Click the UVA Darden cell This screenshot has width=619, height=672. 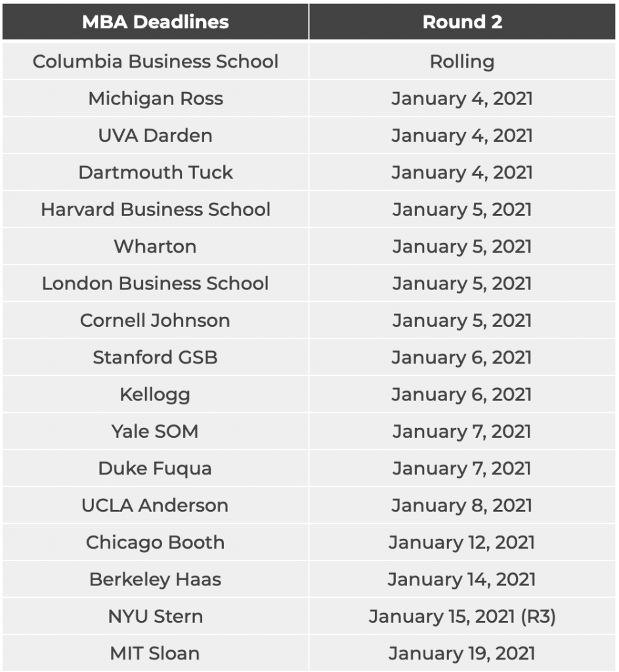[x=156, y=136]
